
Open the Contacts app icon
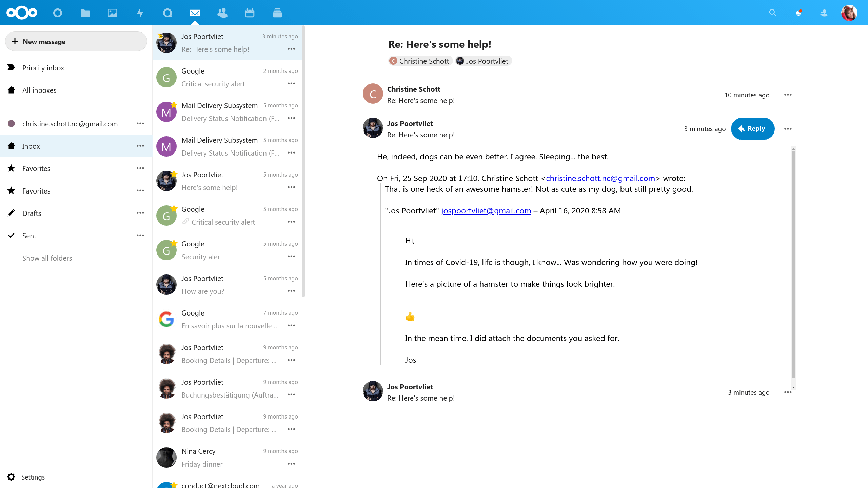(x=222, y=13)
